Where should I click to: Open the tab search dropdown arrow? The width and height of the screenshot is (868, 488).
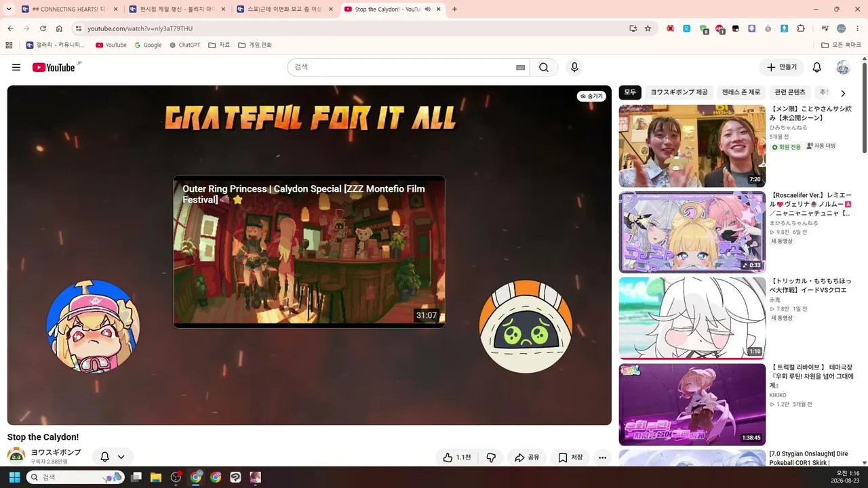pos(10,9)
